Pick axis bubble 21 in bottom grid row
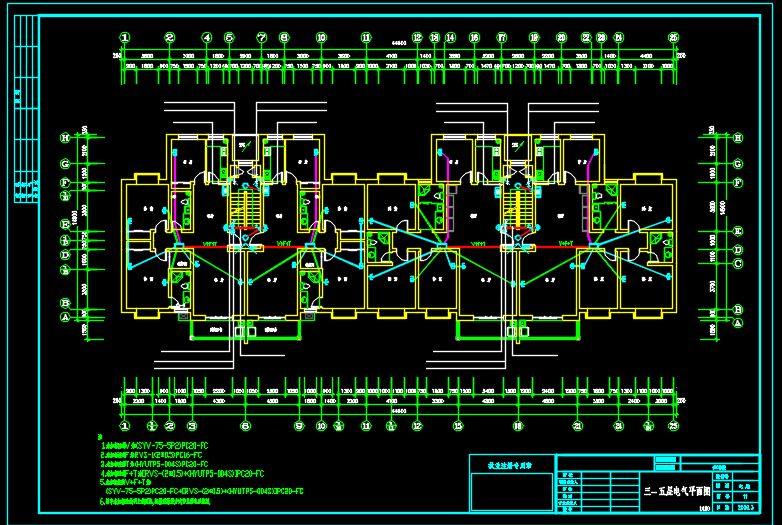The width and height of the screenshot is (782, 525). pos(578,426)
